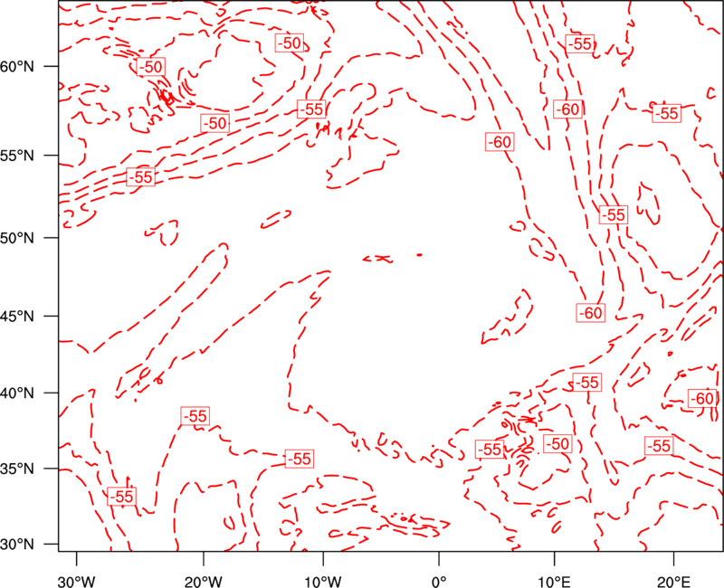Select the -55 contour label near 35°N 12°W
724x588 pixels.
tap(300, 459)
